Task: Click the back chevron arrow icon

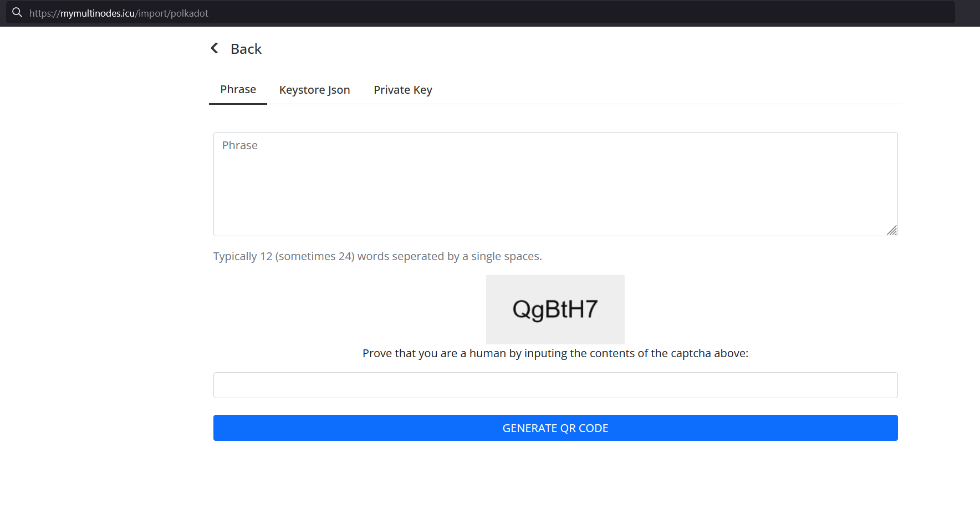Action: tap(215, 48)
